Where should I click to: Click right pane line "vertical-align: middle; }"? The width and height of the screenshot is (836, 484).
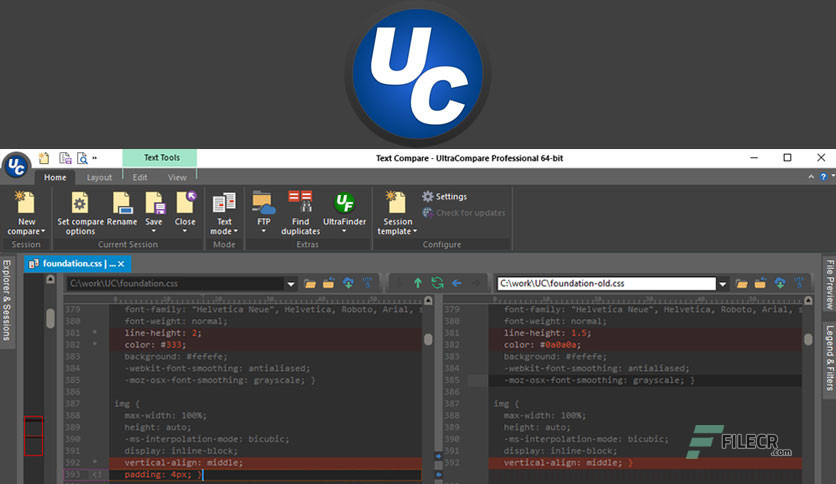tap(568, 463)
